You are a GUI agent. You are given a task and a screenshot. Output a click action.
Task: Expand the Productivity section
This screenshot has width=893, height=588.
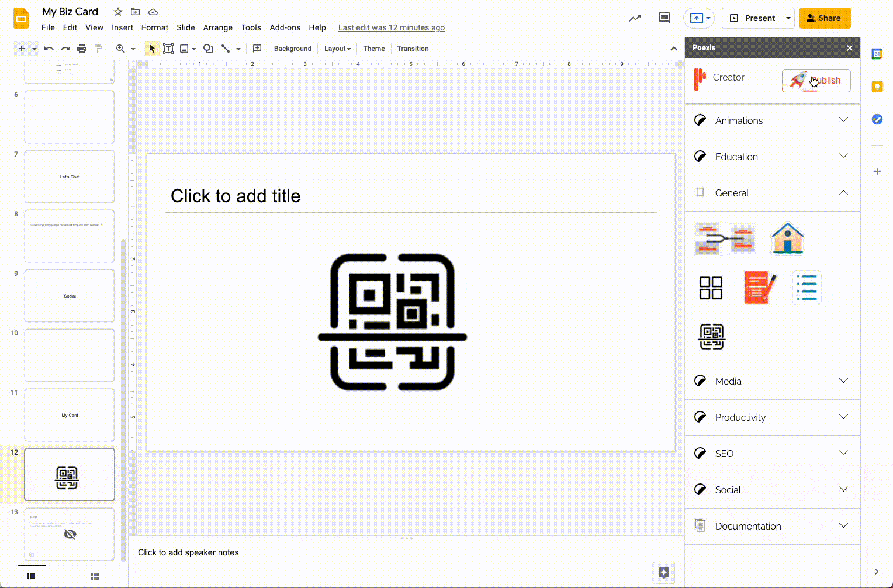point(772,417)
